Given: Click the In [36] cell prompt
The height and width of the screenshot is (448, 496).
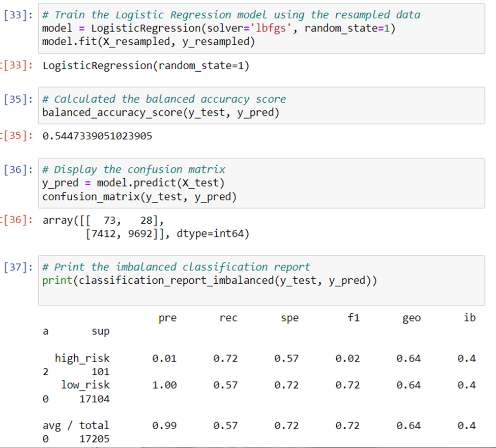Looking at the screenshot, I should (18, 169).
